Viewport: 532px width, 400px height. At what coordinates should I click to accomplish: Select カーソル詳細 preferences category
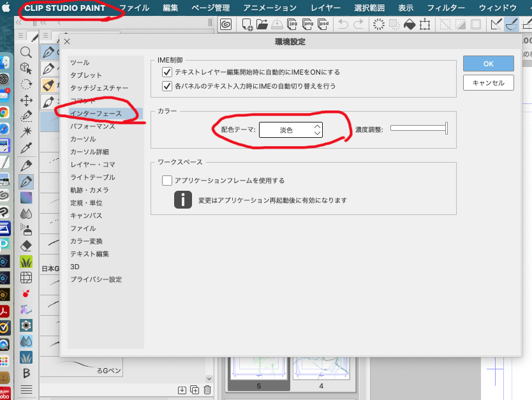click(x=89, y=152)
